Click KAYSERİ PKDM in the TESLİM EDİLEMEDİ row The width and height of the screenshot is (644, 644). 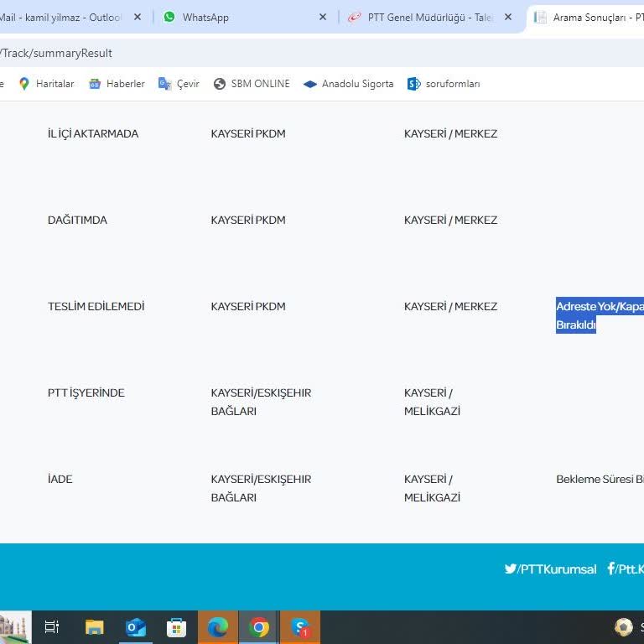coord(248,306)
